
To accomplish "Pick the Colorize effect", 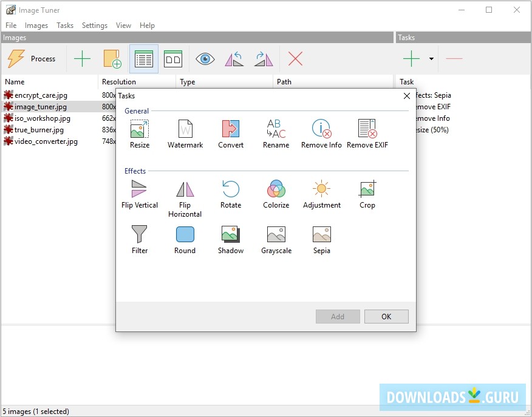I will [x=276, y=194].
